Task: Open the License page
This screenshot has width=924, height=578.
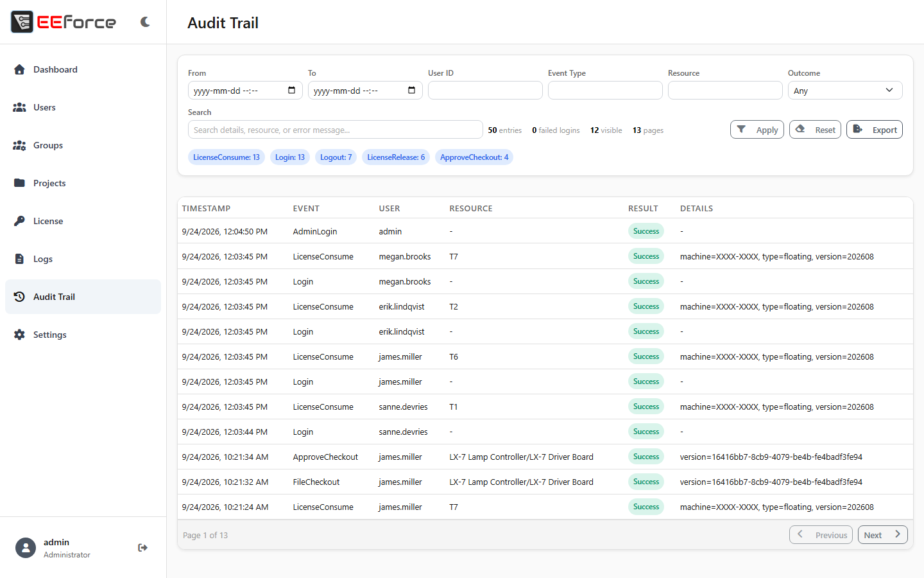Action: pyautogui.click(x=83, y=221)
